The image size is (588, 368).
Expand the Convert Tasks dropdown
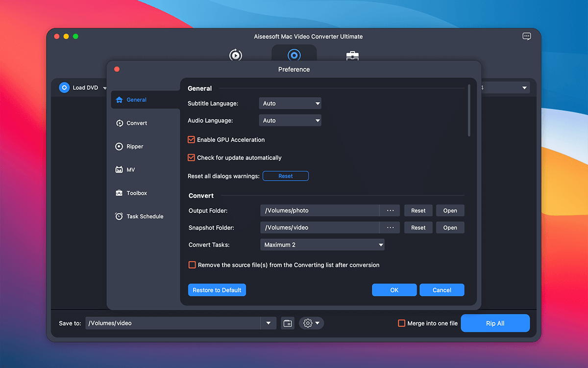[322, 245]
